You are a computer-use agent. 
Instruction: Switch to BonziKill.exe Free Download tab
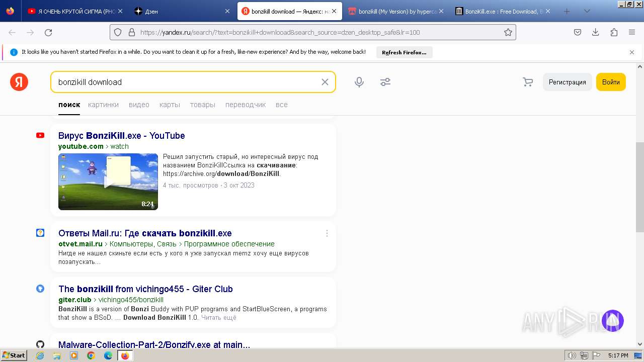click(503, 11)
